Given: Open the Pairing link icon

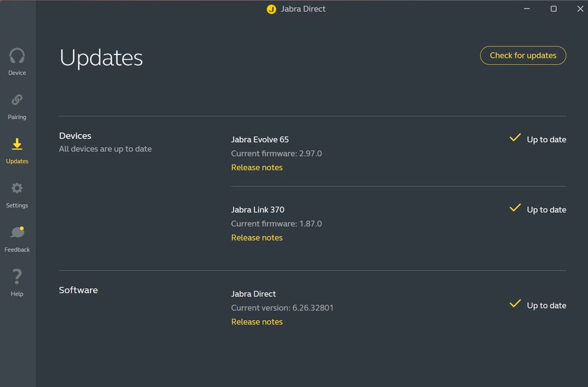Looking at the screenshot, I should tap(17, 100).
